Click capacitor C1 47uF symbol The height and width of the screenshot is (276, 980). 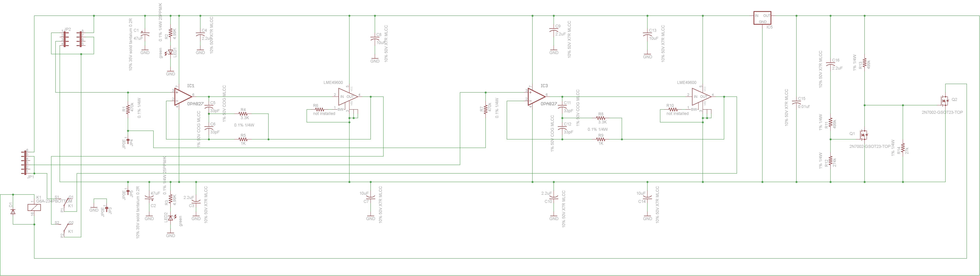pos(145,34)
